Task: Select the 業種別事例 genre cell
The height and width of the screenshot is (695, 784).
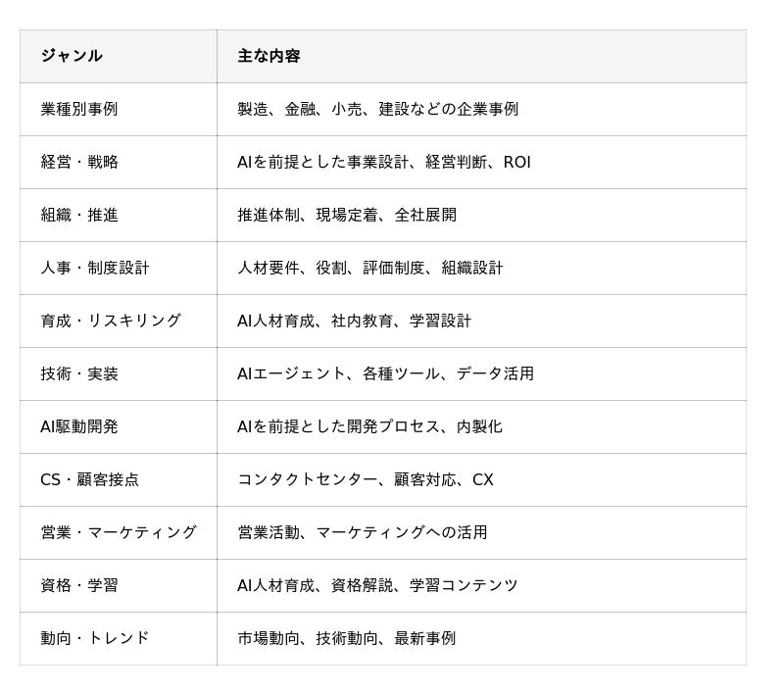Action: tap(119, 109)
